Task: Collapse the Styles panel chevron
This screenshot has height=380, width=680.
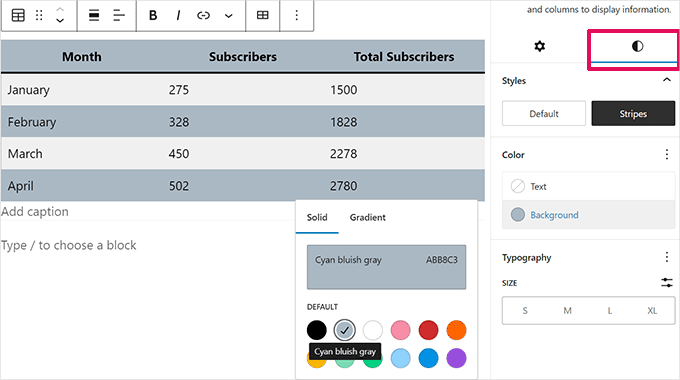Action: click(667, 80)
